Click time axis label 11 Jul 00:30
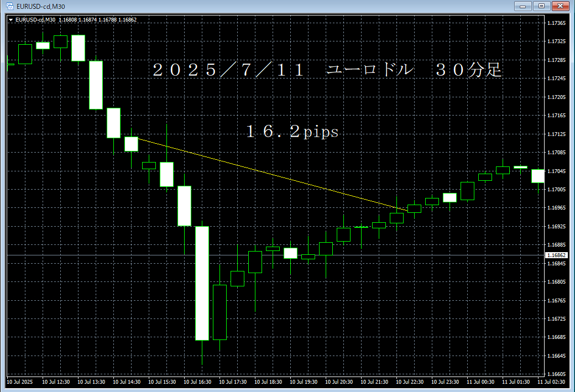 tap(480, 382)
